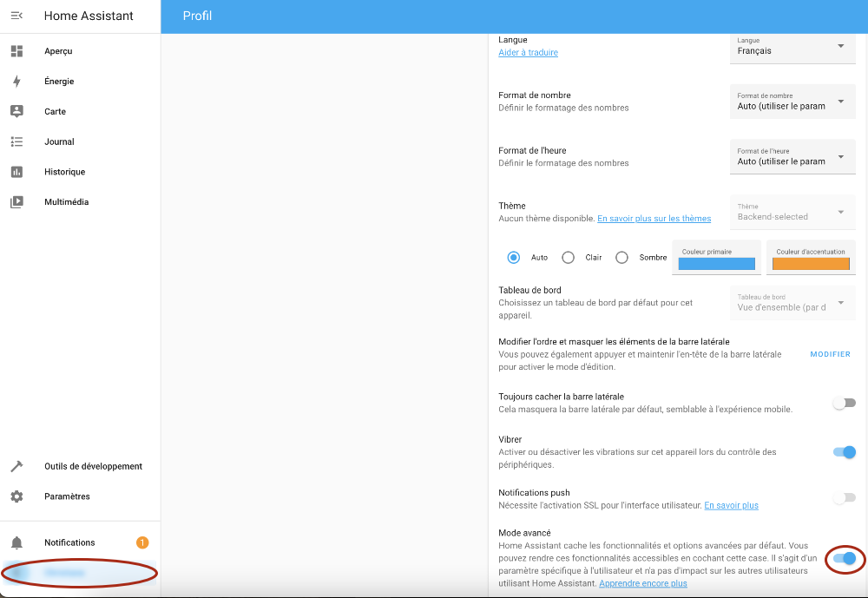This screenshot has height=598, width=868.
Task: Click the Home Assistant sidebar title
Action: pos(89,16)
